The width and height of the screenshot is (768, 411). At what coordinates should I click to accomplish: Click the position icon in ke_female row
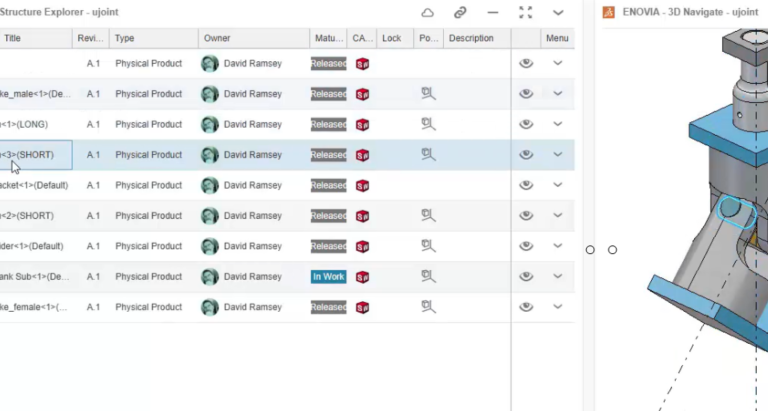[429, 307]
